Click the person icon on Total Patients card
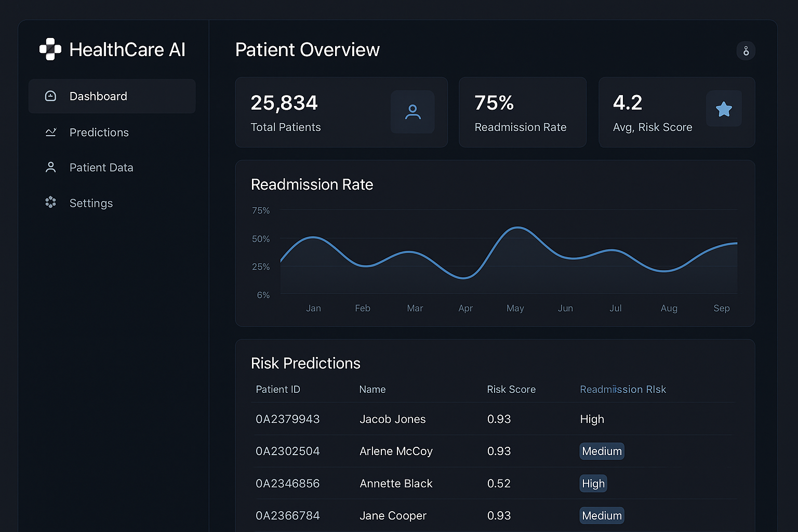Image resolution: width=798 pixels, height=532 pixels. [x=413, y=112]
